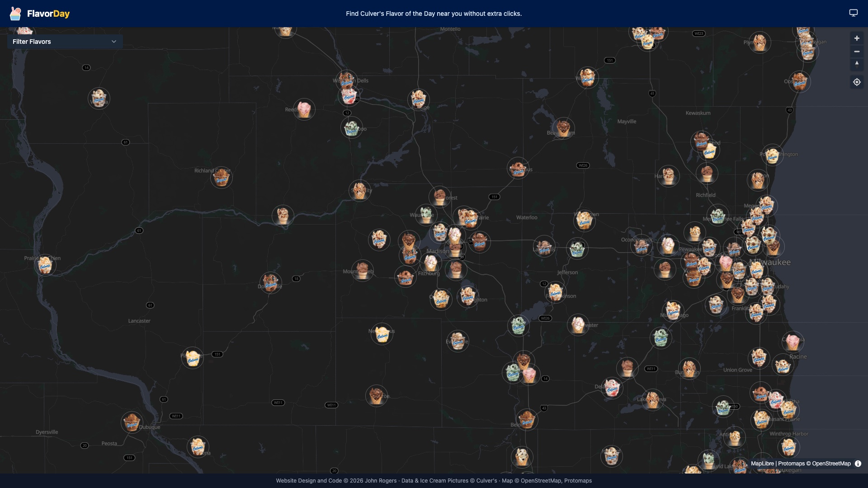Click the "Richfield" town label

tap(706, 195)
